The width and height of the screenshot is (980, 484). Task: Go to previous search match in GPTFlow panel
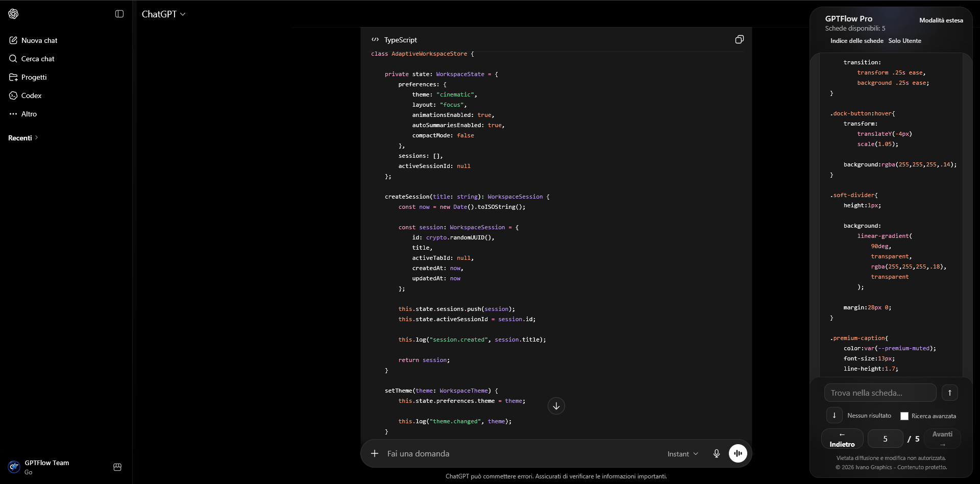tap(950, 393)
